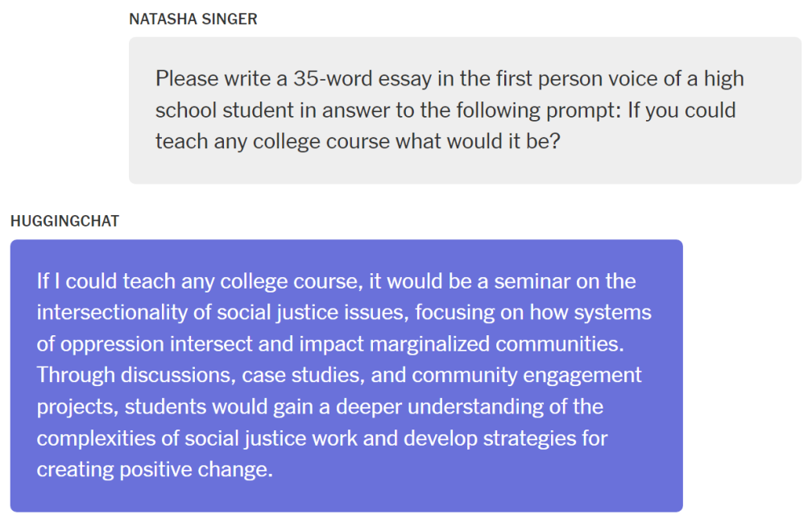Click the line 'teach any college course what would it be?'
Viewport: 812px width, 519px height.
tap(358, 141)
